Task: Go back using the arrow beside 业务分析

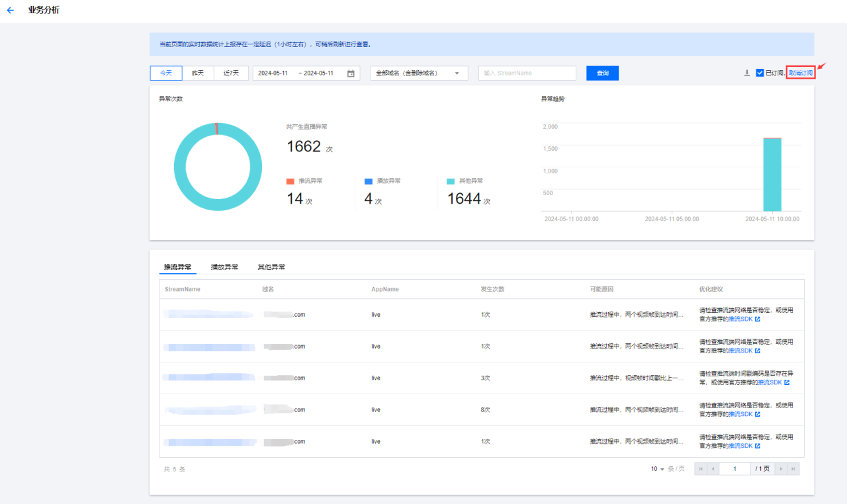Action: (x=10, y=11)
